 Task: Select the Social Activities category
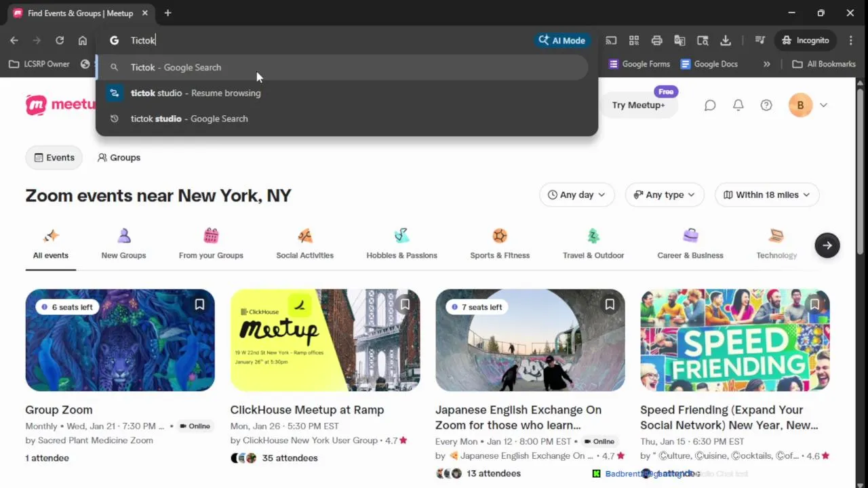click(304, 245)
